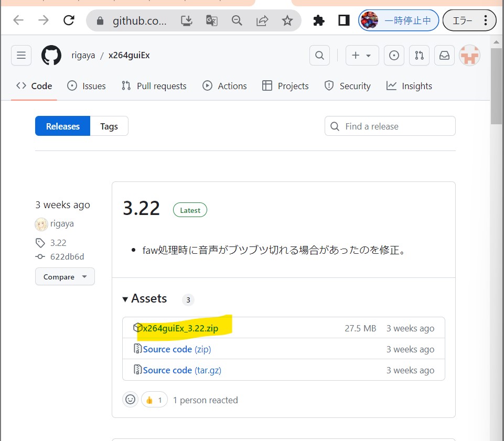Click the install app icon in address bar
The image size is (504, 441).
tap(186, 21)
